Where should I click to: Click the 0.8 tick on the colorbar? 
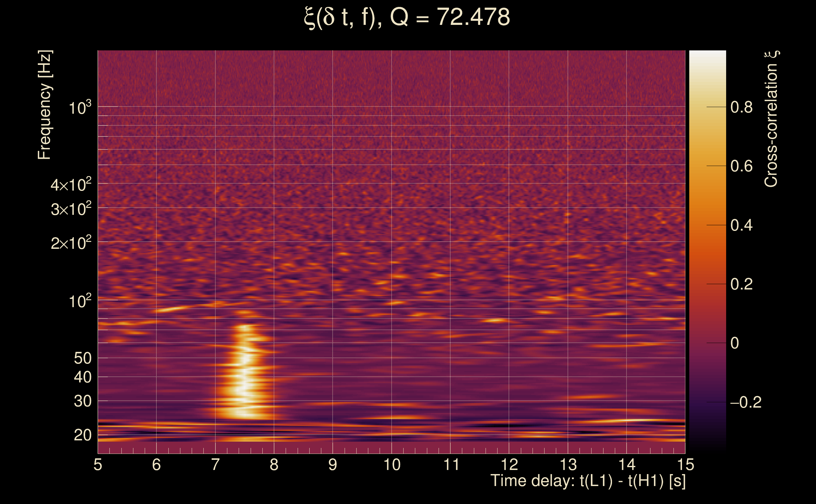pyautogui.click(x=741, y=107)
